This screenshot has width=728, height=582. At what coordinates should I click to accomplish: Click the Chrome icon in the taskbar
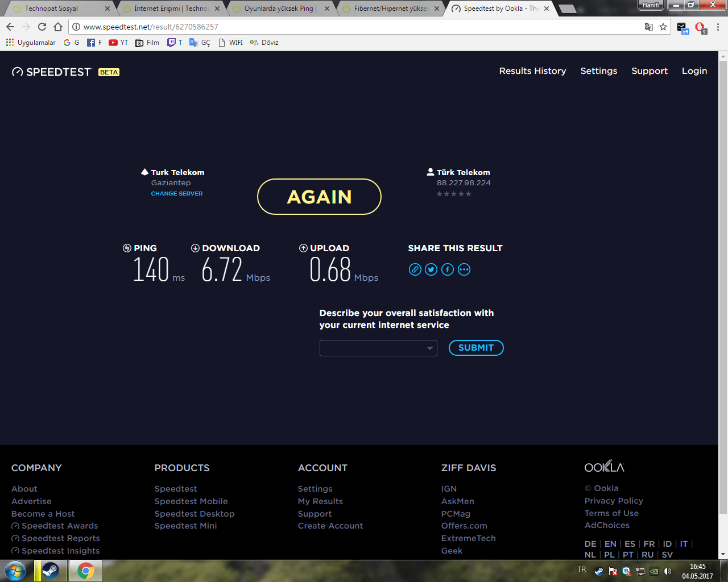(x=86, y=571)
